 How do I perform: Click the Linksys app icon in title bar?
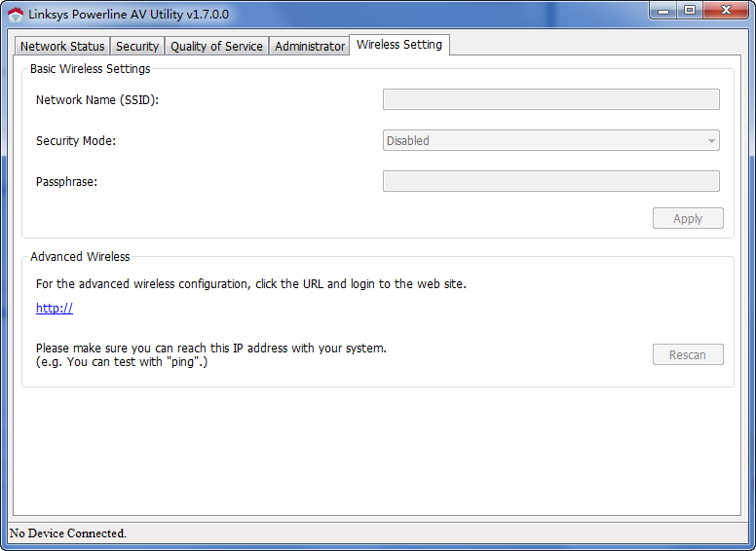tap(16, 15)
